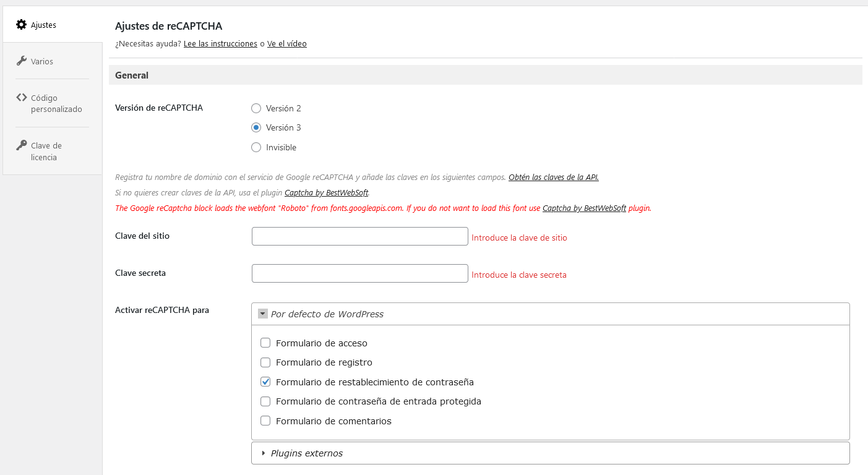Viewport: 868px width, 475px height.
Task: Uncheck Formulario de restablecimiento de contraseña
Action: click(x=265, y=382)
